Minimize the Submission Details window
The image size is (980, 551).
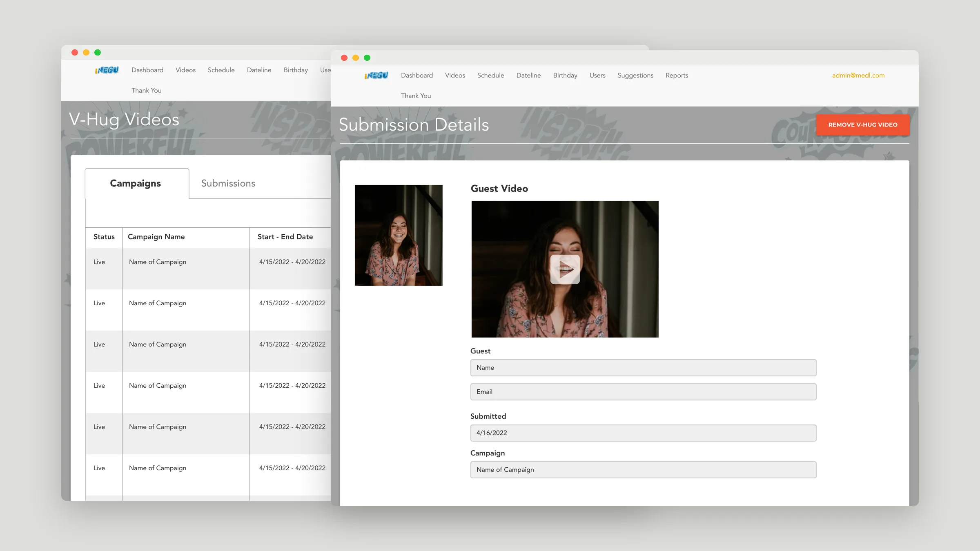pyautogui.click(x=356, y=58)
